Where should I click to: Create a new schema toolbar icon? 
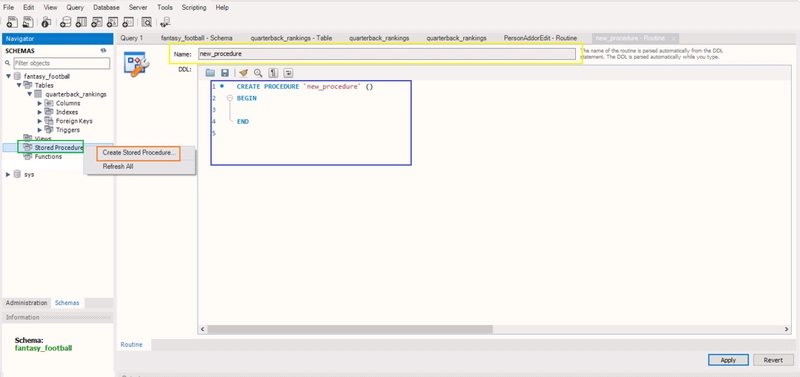click(65, 22)
